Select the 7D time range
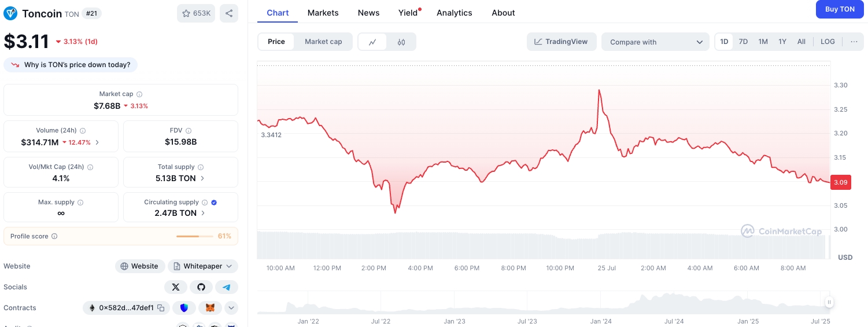The height and width of the screenshot is (327, 868). (743, 42)
